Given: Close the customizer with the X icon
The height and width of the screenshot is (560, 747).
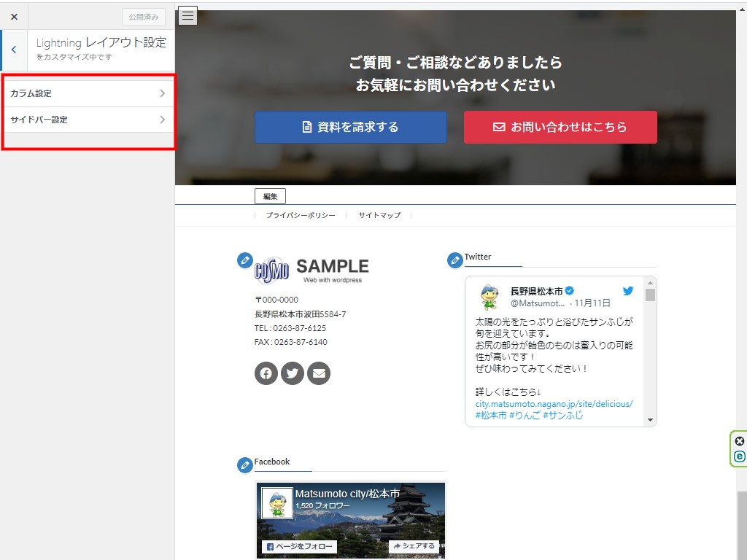Looking at the screenshot, I should 14,16.
